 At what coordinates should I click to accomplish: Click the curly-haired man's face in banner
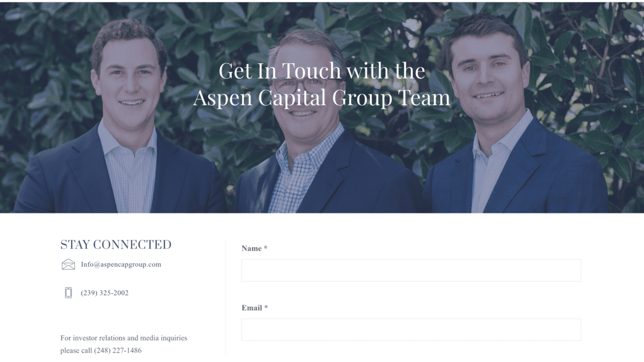tap(129, 78)
